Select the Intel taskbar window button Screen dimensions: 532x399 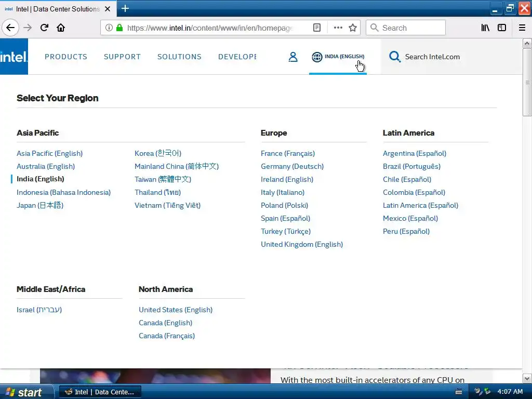[x=100, y=392]
